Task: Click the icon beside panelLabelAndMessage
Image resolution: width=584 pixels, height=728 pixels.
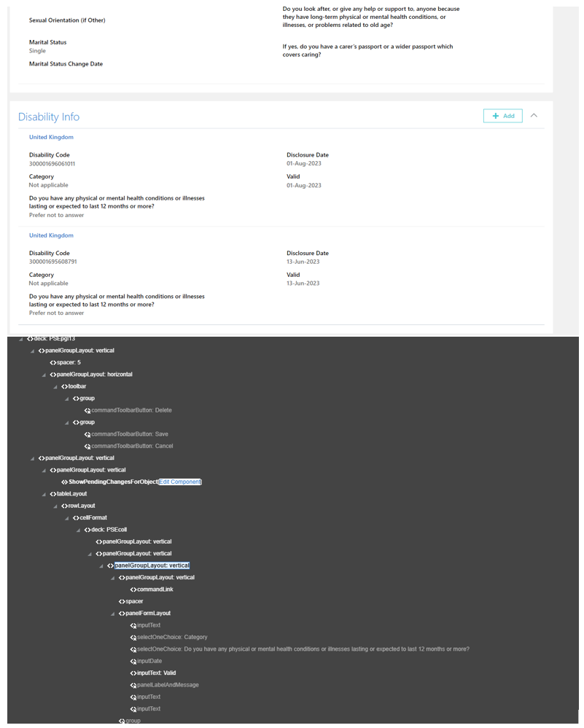Action: coord(133,685)
